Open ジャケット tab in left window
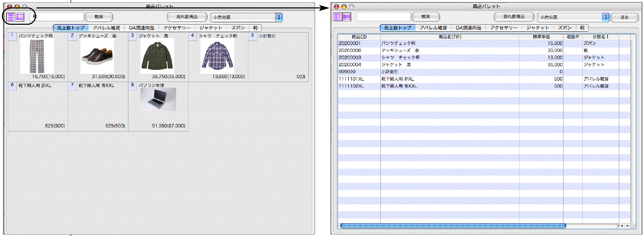The image size is (644, 236). coord(211,28)
